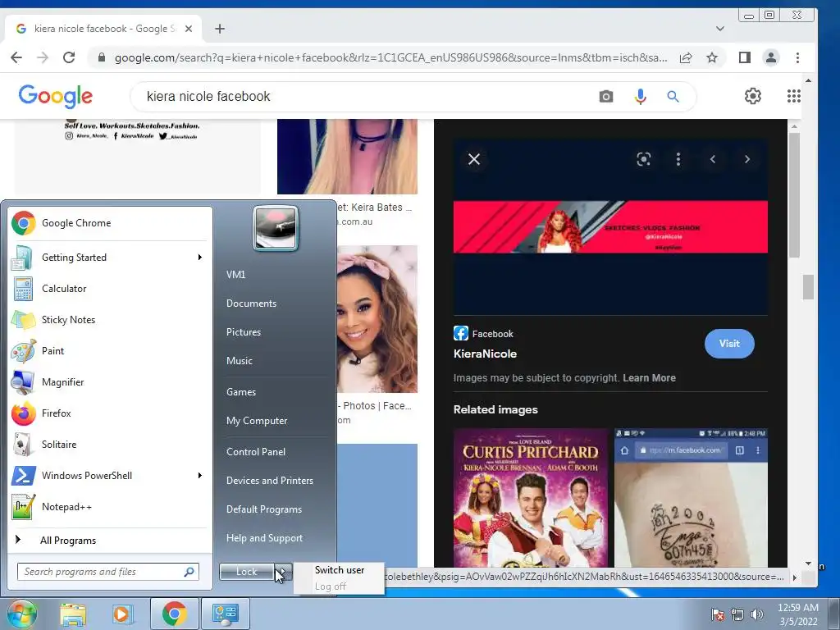
Task: Click the Google search query field
Action: (364, 97)
